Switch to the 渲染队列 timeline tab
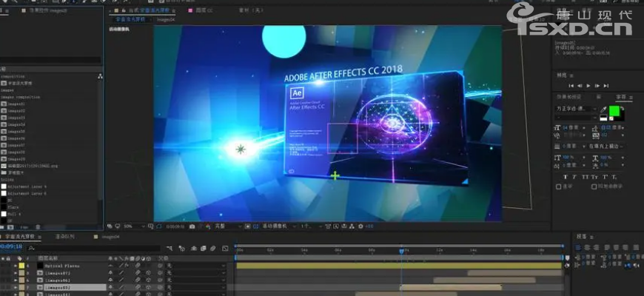 point(65,237)
